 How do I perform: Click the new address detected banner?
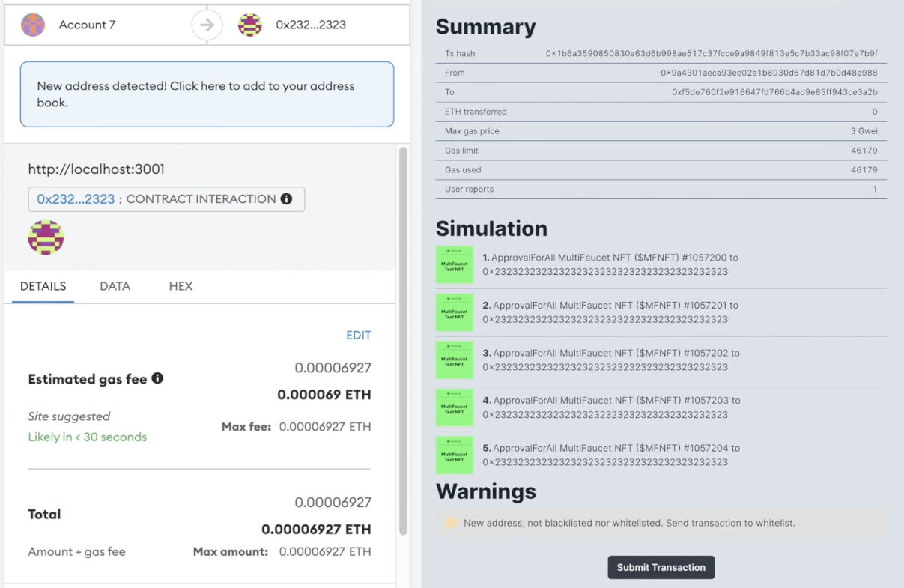[207, 94]
